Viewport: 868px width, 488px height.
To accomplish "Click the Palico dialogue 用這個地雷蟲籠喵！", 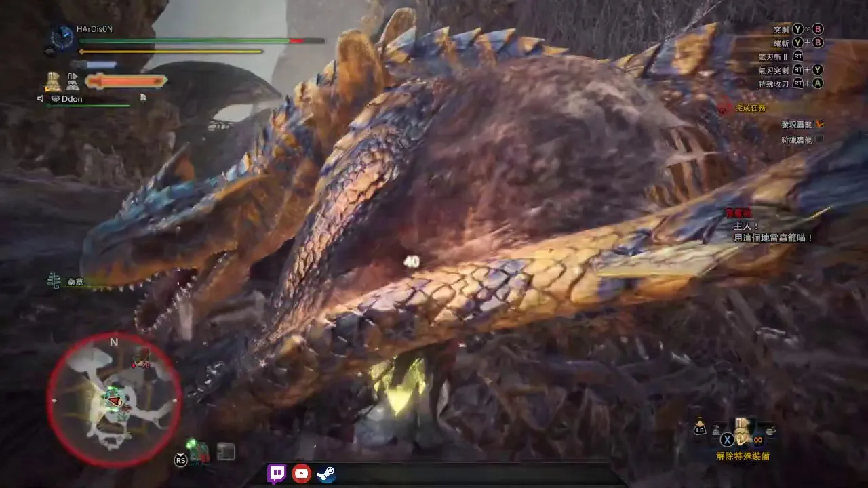I will (x=773, y=238).
